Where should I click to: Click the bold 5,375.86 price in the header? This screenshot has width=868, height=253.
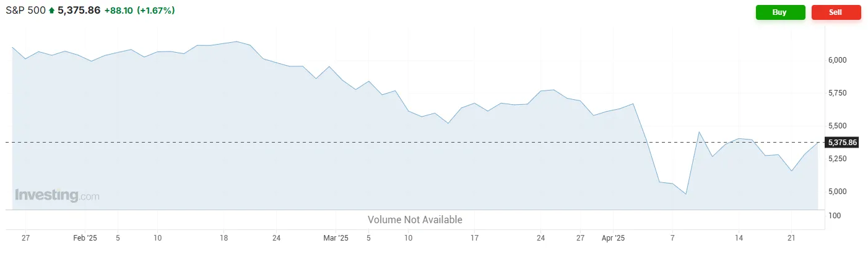point(79,11)
